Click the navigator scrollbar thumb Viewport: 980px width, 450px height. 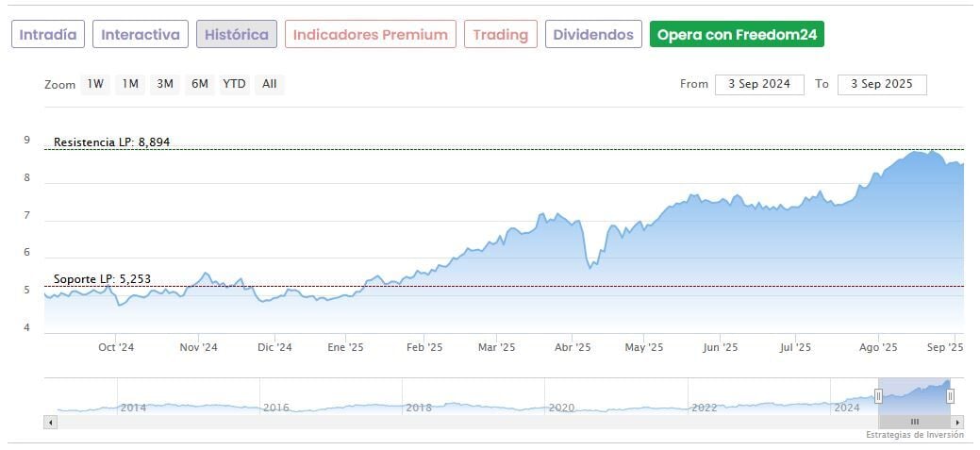[x=913, y=422]
